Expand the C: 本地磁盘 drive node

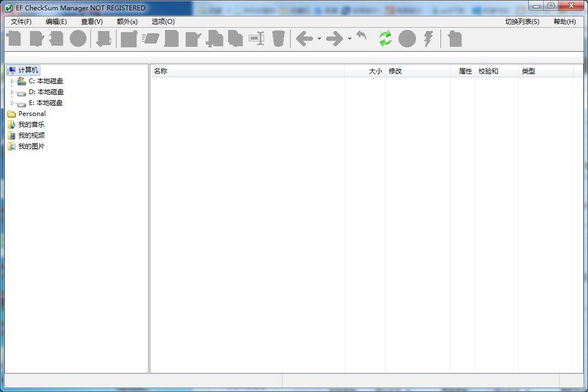[13, 81]
